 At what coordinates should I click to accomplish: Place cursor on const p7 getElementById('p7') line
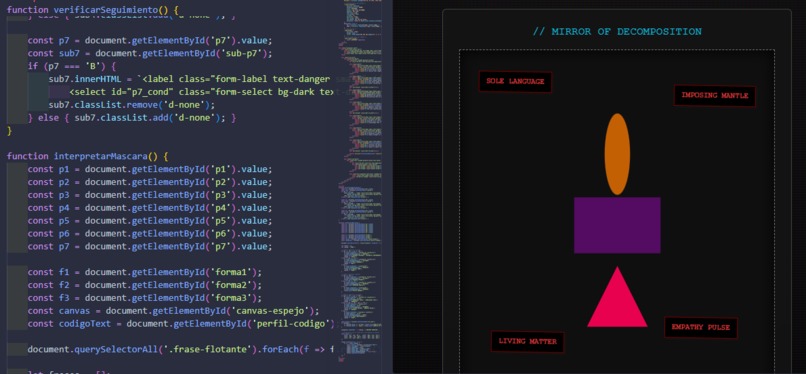[x=150, y=41]
